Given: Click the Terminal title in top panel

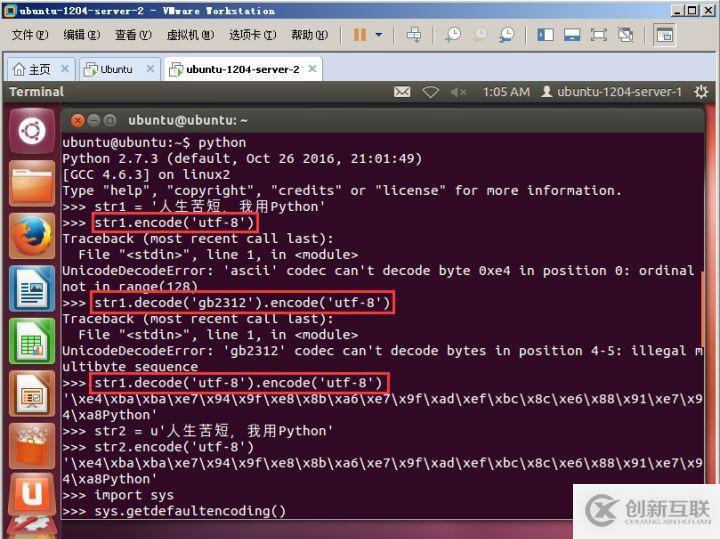Looking at the screenshot, I should coord(36,92).
